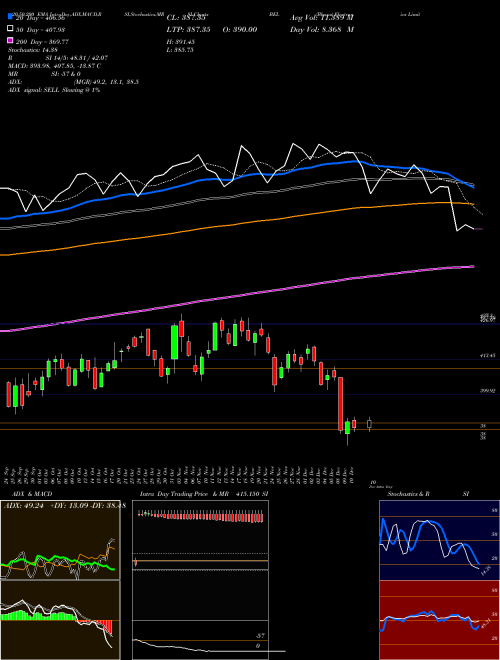Image resolution: width=500 pixels, height=660 pixels.
Task: Select the '200 Day = 369.77' legend text
Action: [x=42, y=42]
